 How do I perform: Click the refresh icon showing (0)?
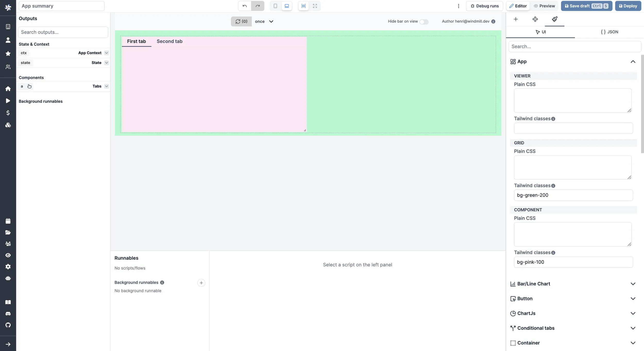241,21
